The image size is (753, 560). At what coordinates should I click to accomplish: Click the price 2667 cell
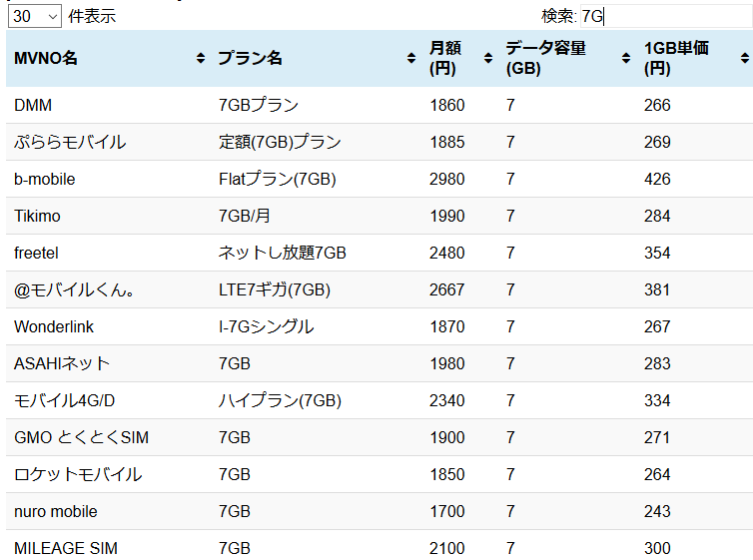(446, 289)
